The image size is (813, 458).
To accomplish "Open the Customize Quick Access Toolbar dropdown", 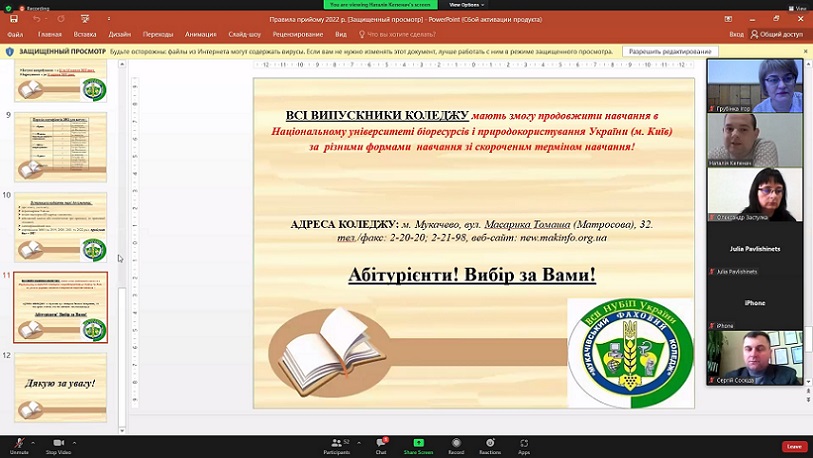I will [109, 19].
